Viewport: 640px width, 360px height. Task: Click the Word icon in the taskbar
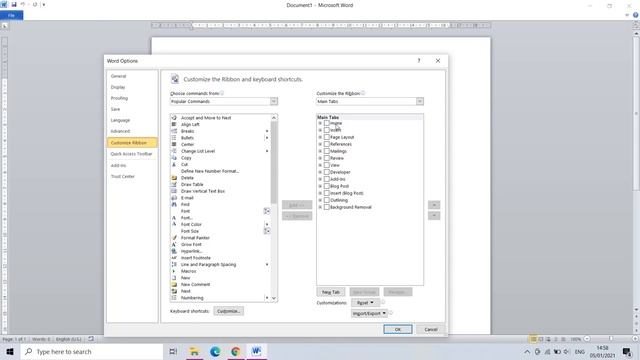256,351
